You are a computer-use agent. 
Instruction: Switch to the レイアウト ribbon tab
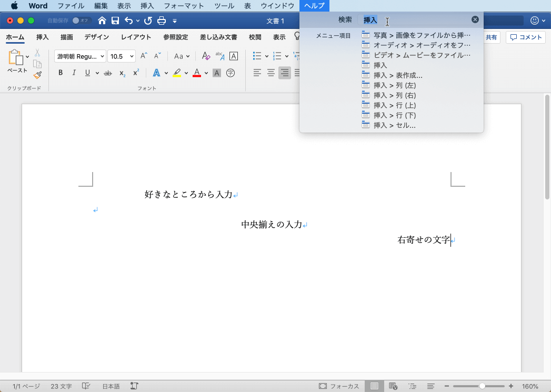click(136, 37)
